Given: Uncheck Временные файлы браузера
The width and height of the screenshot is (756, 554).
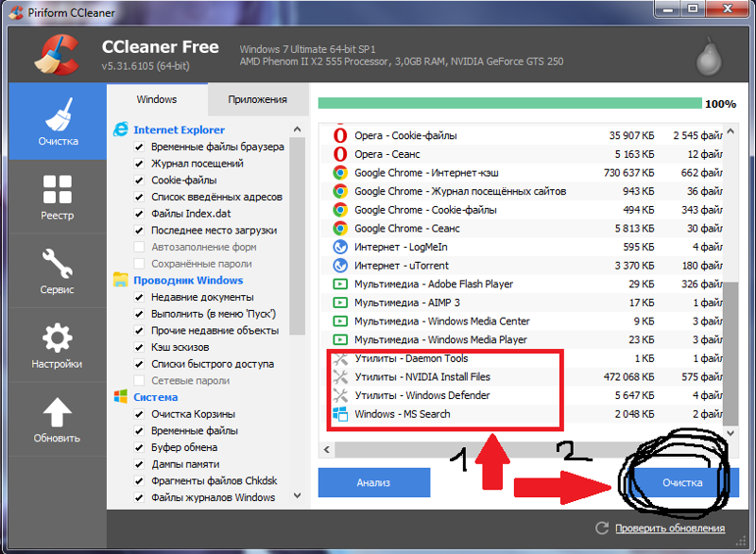Looking at the screenshot, I should click(139, 147).
